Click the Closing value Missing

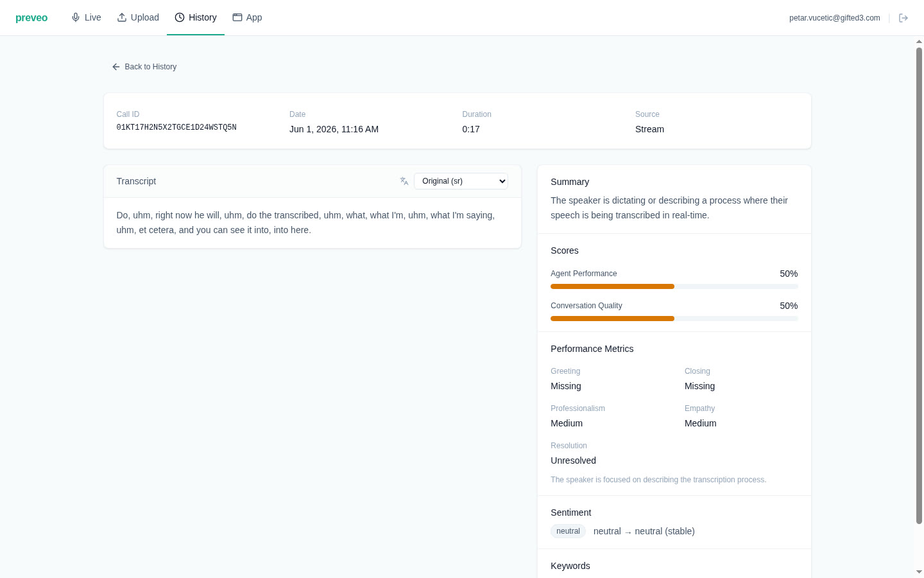pyautogui.click(x=699, y=386)
